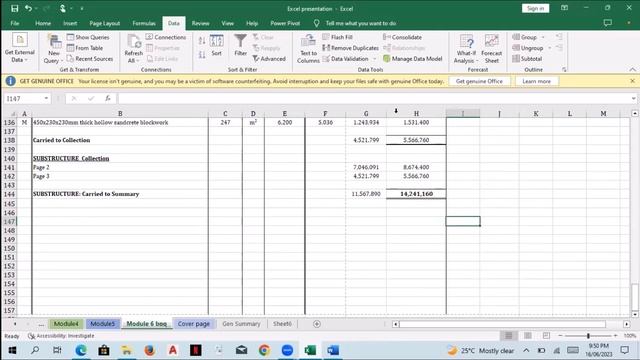Open the File tab
Screen dimensions: 640x360
coord(15,23)
